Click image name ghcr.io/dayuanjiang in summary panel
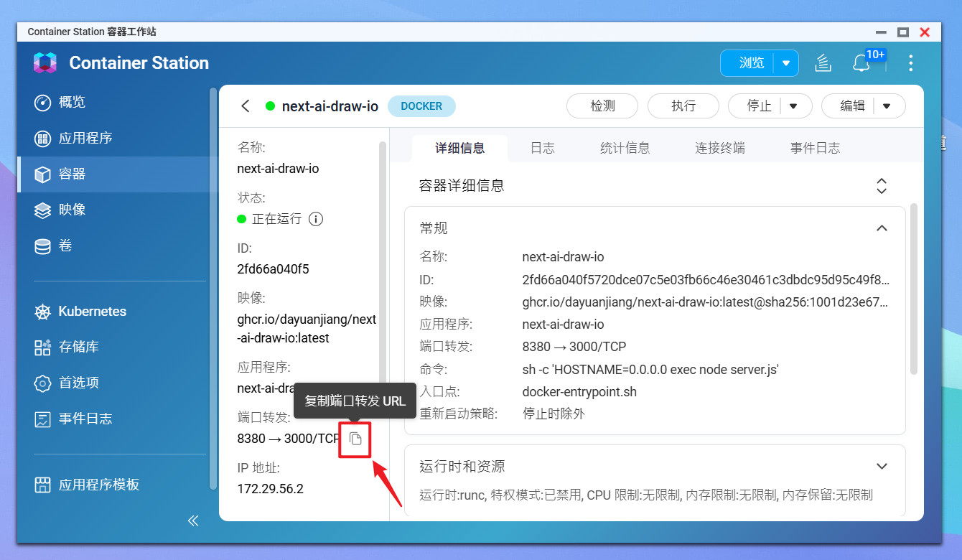 click(307, 328)
